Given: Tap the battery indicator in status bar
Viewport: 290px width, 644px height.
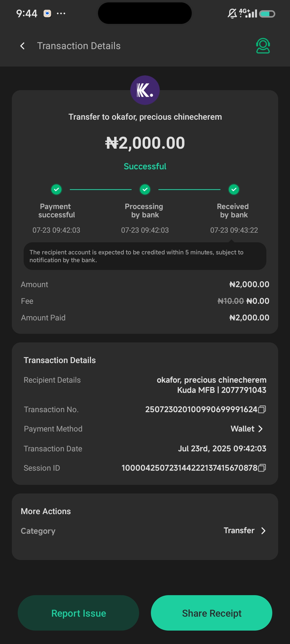Looking at the screenshot, I should pyautogui.click(x=267, y=14).
